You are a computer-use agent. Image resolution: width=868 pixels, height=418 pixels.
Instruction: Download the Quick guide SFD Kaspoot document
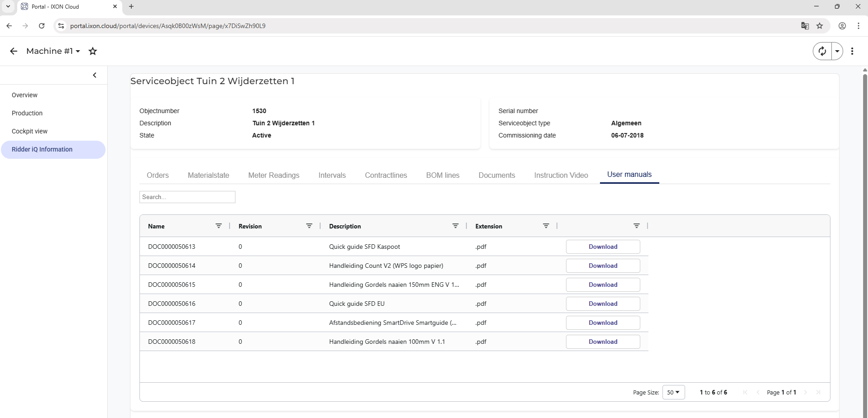[x=603, y=247]
